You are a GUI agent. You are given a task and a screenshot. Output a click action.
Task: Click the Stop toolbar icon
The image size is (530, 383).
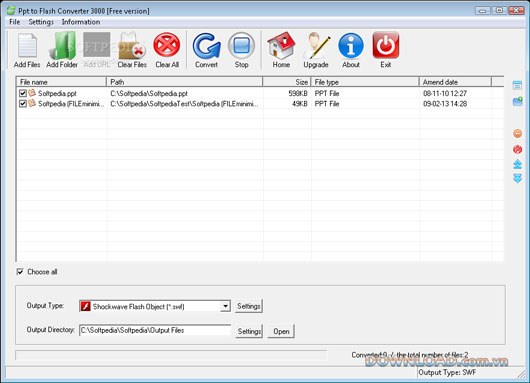[x=241, y=50]
